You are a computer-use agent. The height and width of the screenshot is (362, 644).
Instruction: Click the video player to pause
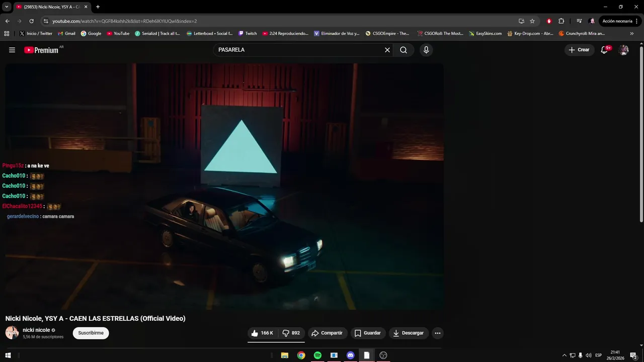[x=224, y=186]
